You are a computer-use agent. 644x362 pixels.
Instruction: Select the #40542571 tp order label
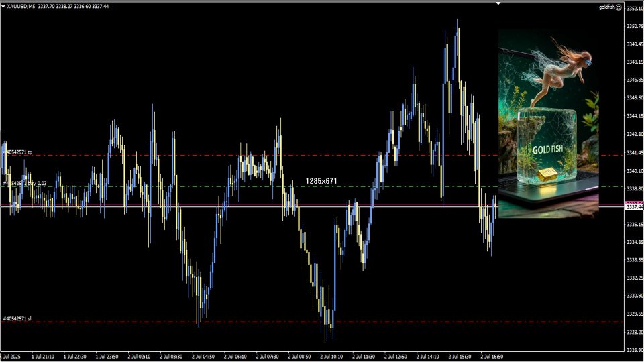click(x=17, y=152)
